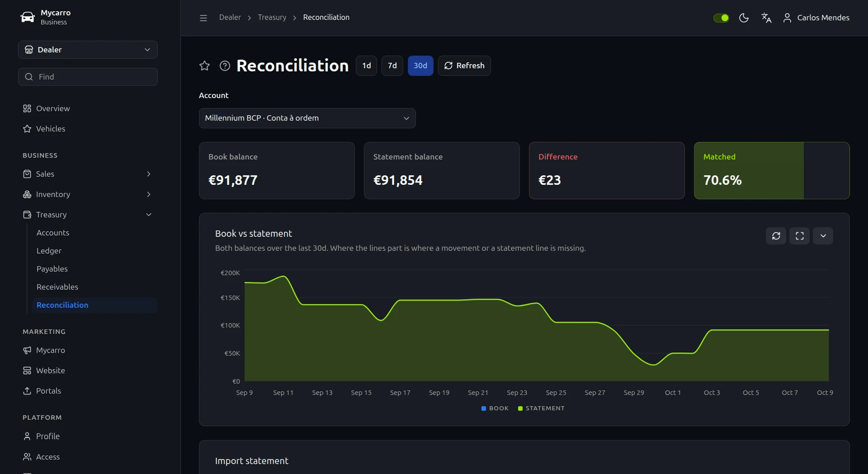Open the language translation icon
The height and width of the screenshot is (474, 868).
766,18
